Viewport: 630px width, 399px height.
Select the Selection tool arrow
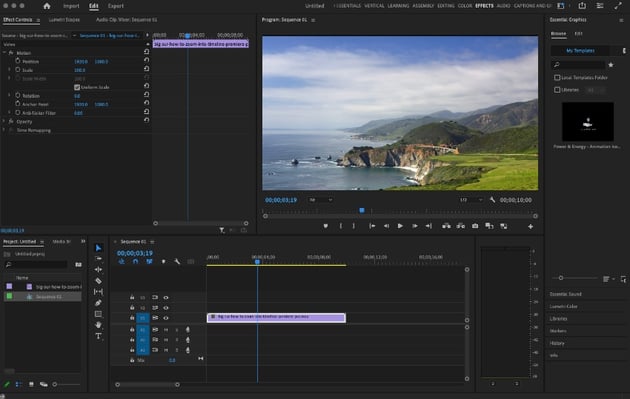pos(98,248)
